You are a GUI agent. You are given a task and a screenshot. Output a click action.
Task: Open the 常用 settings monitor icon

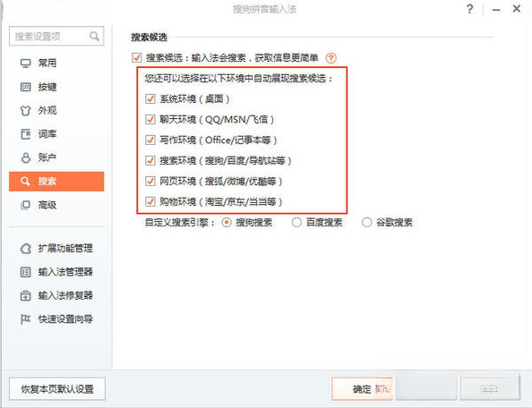coord(25,63)
